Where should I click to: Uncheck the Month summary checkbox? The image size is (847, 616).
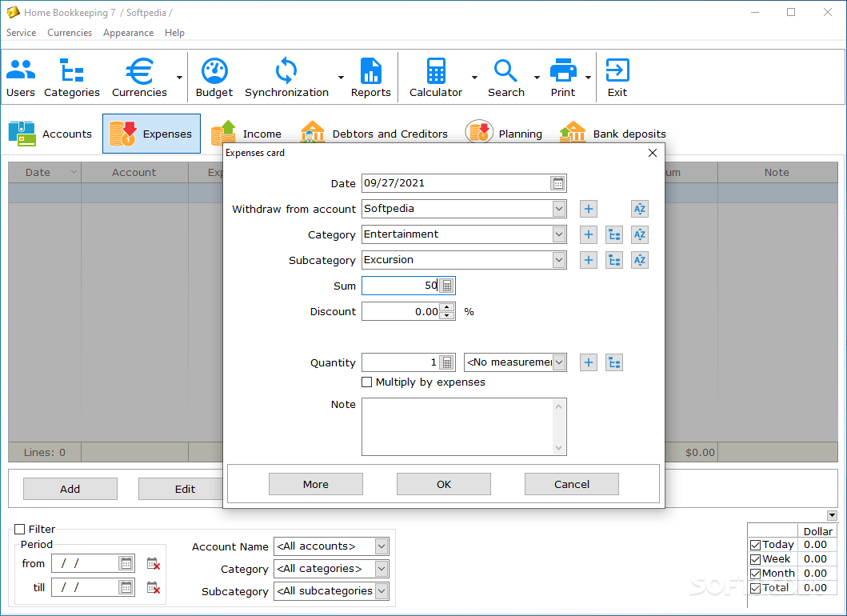pyautogui.click(x=756, y=574)
